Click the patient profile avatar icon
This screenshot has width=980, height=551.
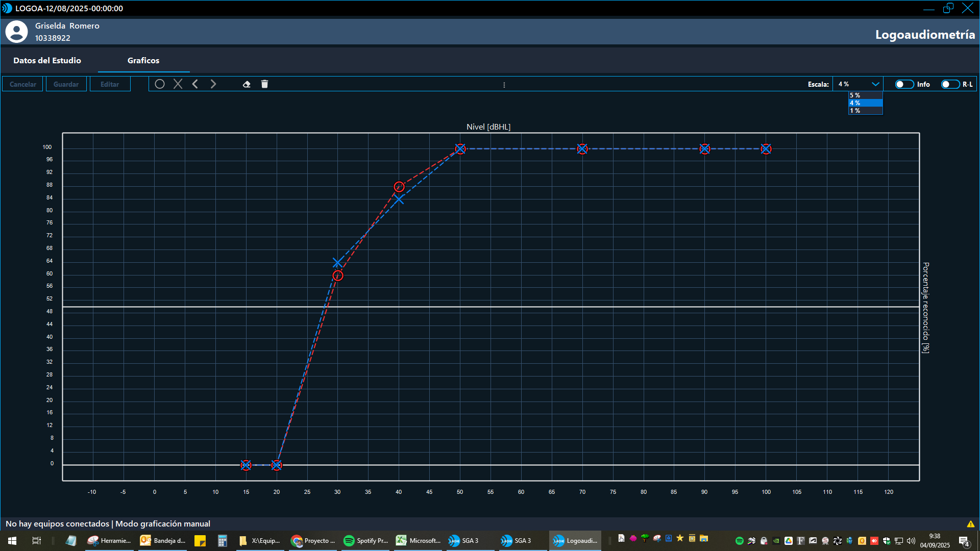point(16,32)
